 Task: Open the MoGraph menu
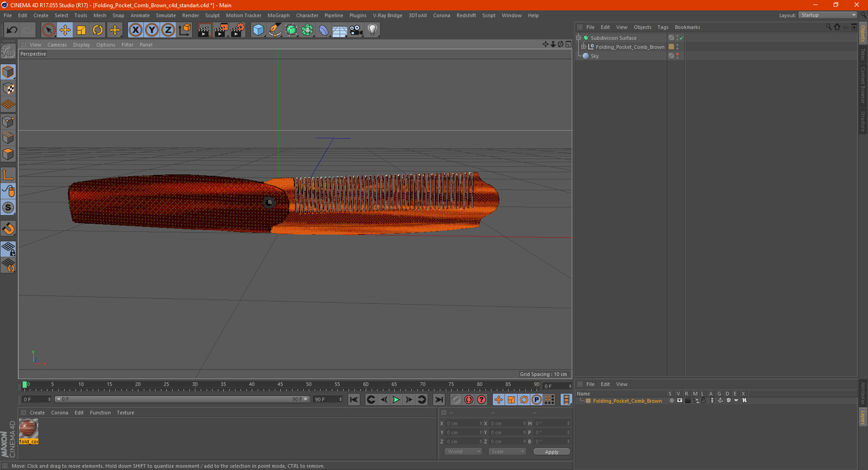coord(278,15)
